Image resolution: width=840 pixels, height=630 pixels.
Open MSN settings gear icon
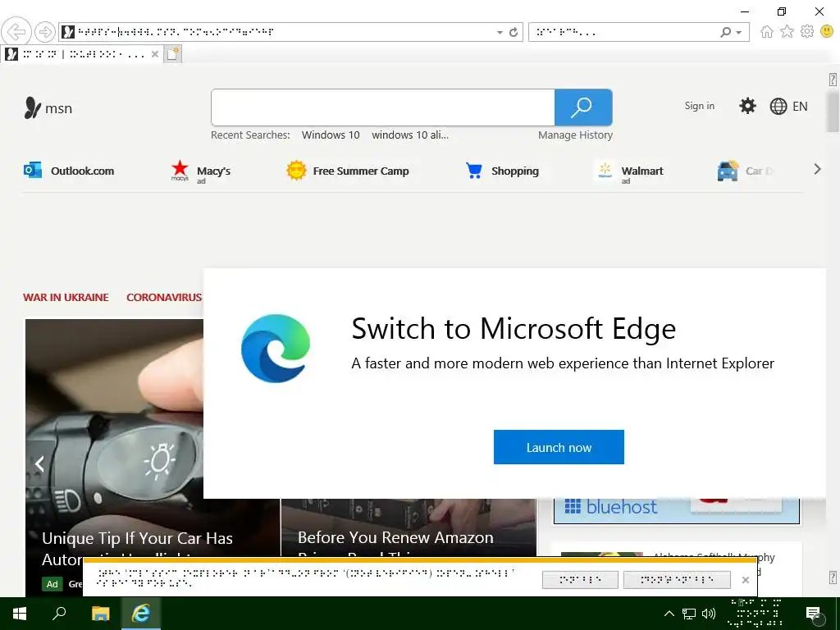(747, 106)
